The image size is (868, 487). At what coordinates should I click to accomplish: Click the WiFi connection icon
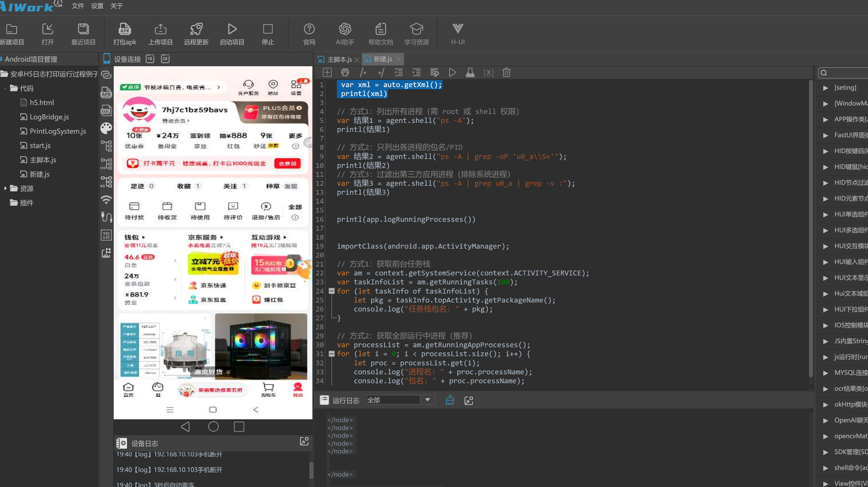[x=106, y=200]
